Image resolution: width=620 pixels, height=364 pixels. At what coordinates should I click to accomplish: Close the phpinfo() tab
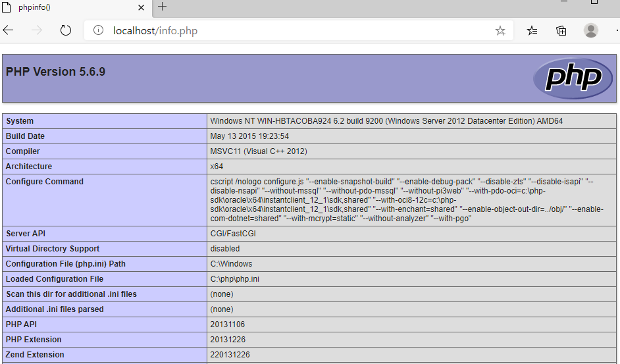pos(141,7)
